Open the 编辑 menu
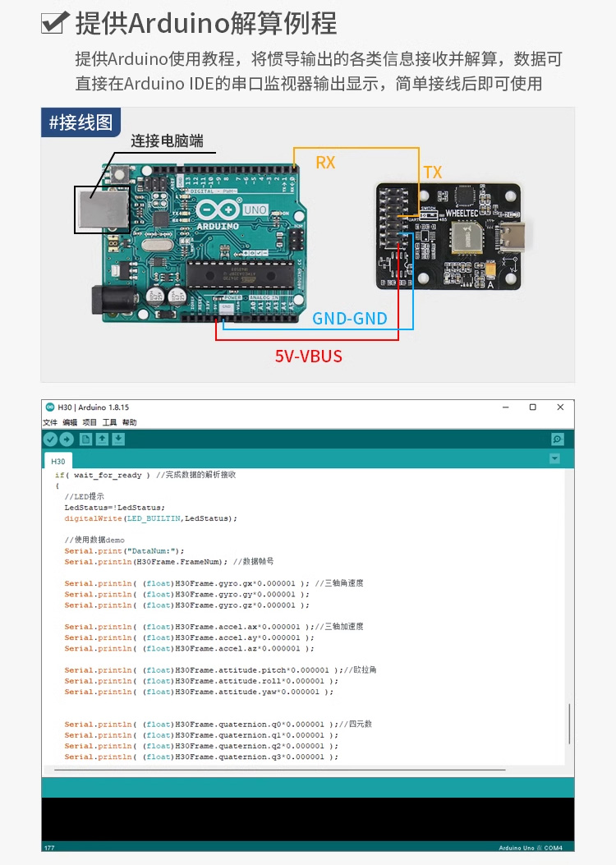 (x=70, y=422)
